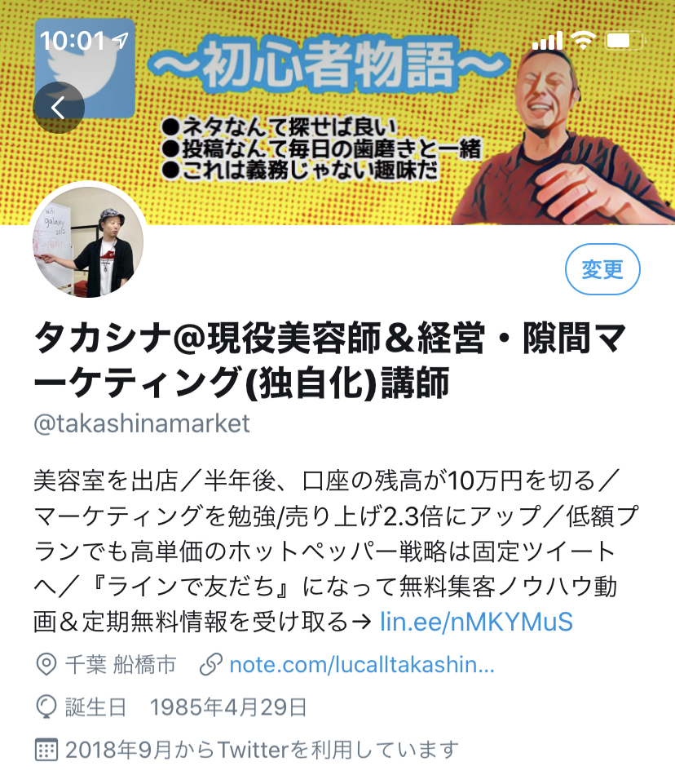Tap the Wi-Fi status icon
This screenshot has width=675, height=784.
point(583,40)
